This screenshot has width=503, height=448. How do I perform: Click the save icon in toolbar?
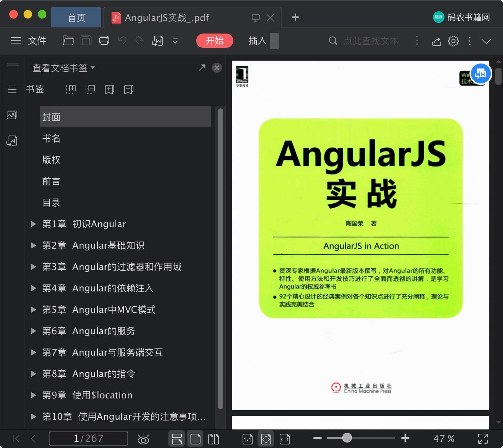point(86,41)
